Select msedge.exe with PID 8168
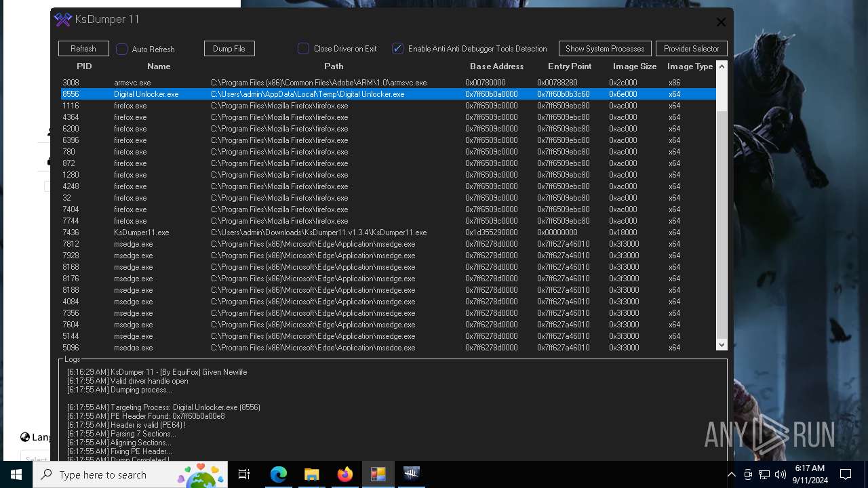This screenshot has width=868, height=488. 388,267
